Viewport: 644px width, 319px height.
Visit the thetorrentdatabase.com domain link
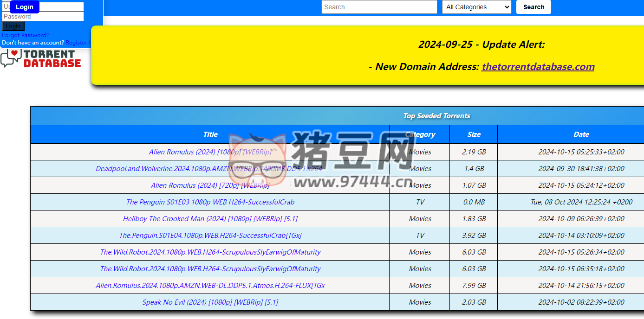point(538,66)
